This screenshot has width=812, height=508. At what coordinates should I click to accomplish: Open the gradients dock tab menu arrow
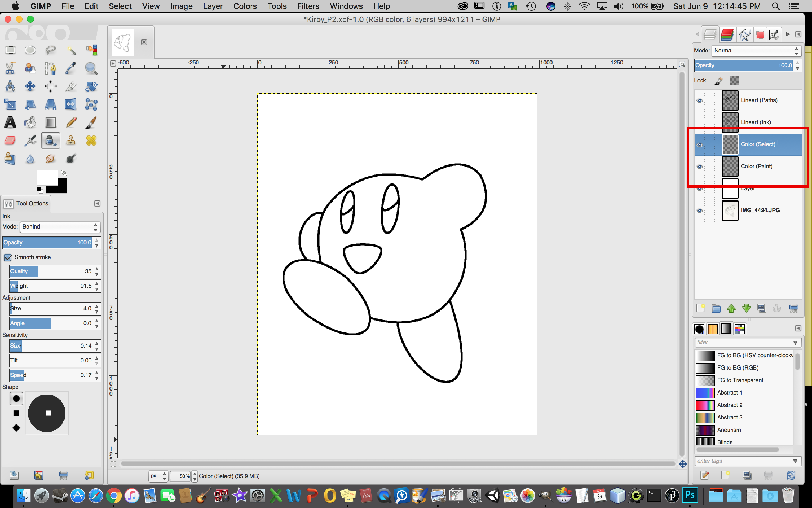(x=798, y=328)
